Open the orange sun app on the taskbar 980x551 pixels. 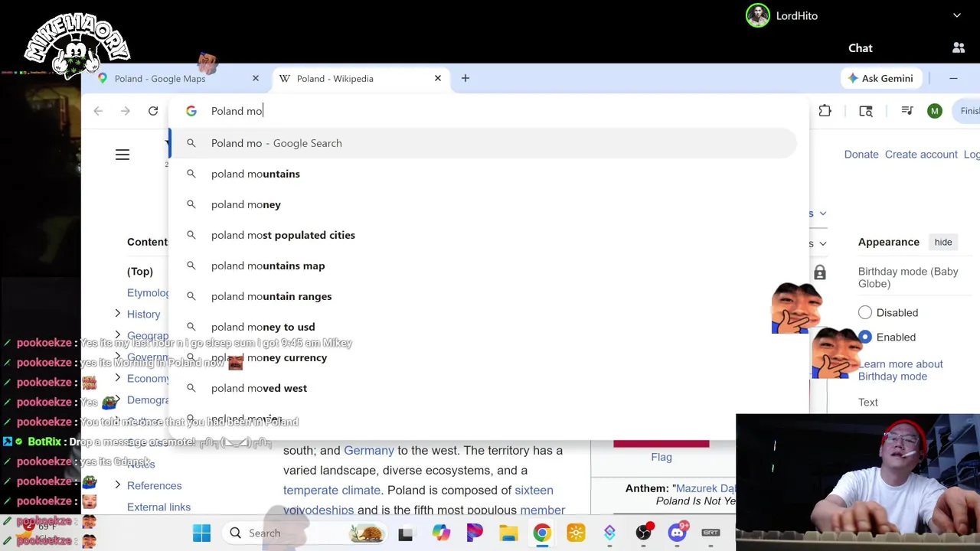(x=576, y=533)
